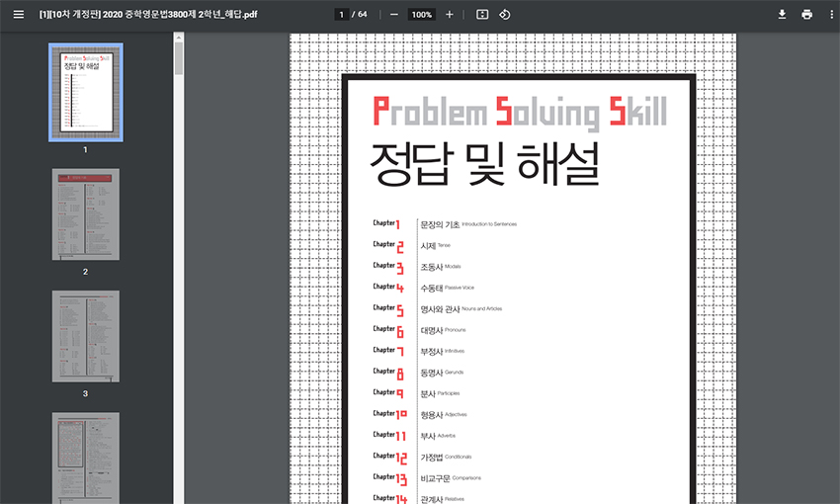Click Chapter 8 동명사 entry
The image size is (840, 504).
point(418,373)
